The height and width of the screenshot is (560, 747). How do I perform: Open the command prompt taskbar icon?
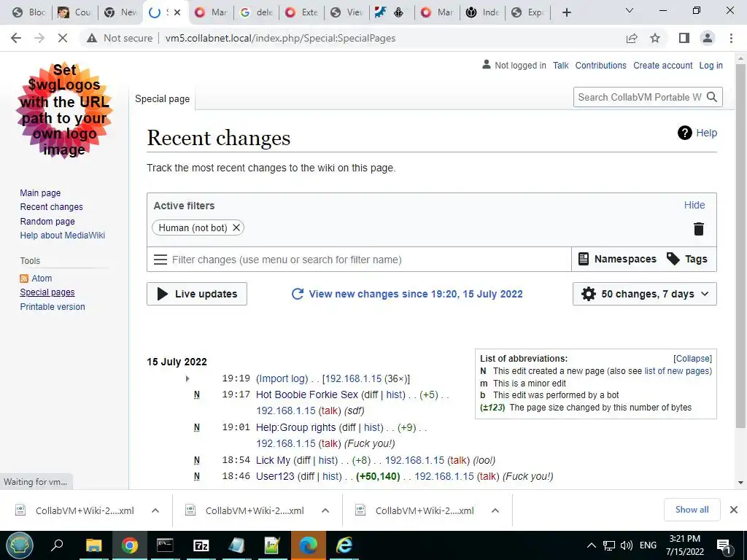(x=165, y=545)
